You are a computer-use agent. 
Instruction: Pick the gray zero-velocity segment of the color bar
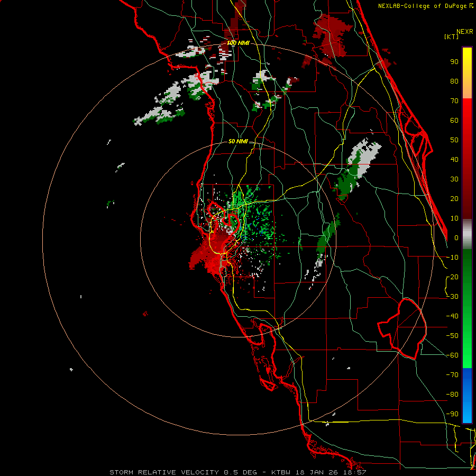pos(467,234)
